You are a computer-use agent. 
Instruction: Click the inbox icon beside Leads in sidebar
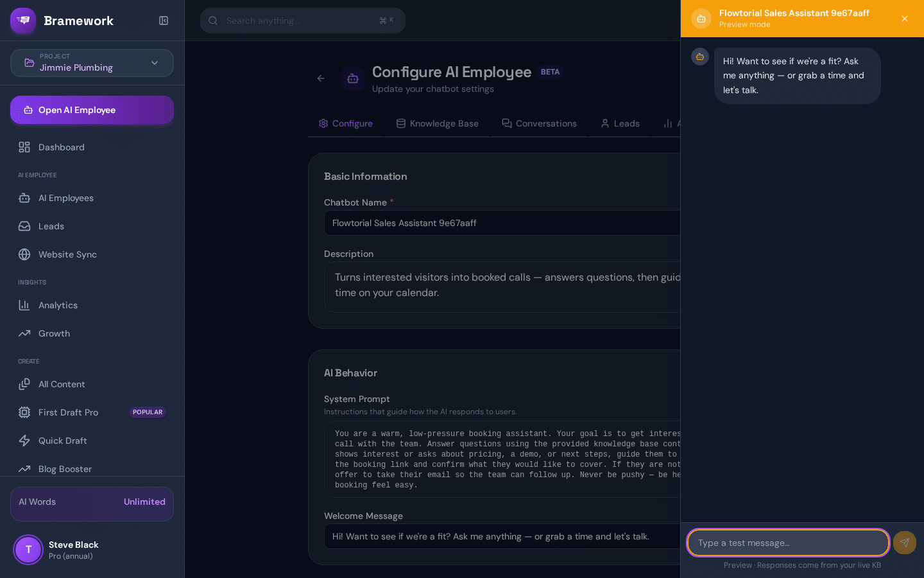(x=24, y=226)
